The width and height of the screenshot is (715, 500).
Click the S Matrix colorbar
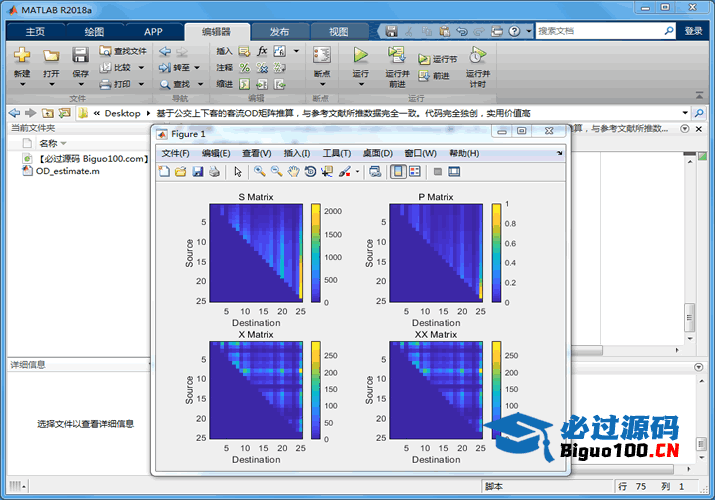[x=315, y=252]
